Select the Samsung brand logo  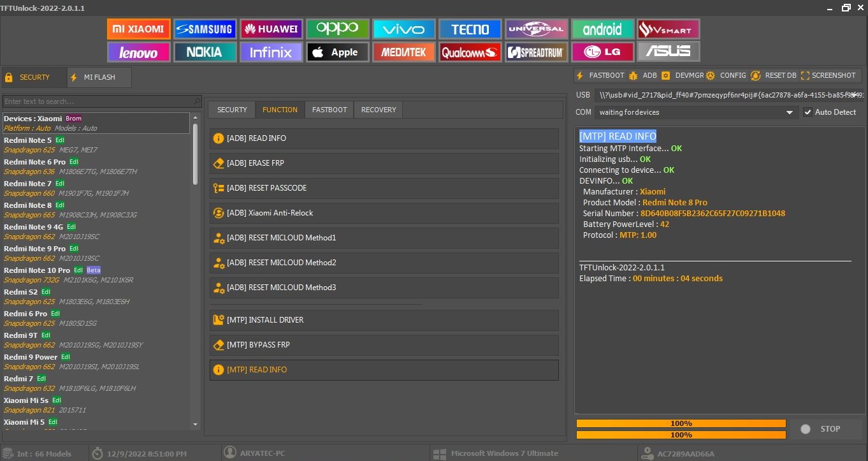tap(205, 29)
